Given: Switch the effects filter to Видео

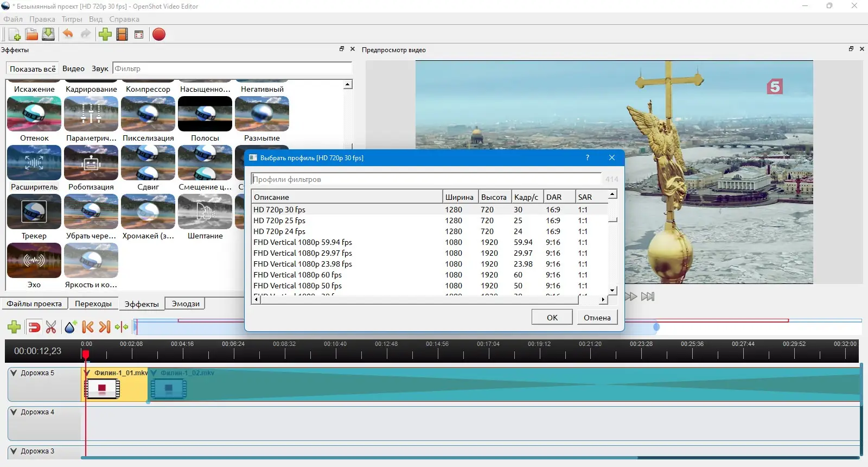Looking at the screenshot, I should [73, 68].
